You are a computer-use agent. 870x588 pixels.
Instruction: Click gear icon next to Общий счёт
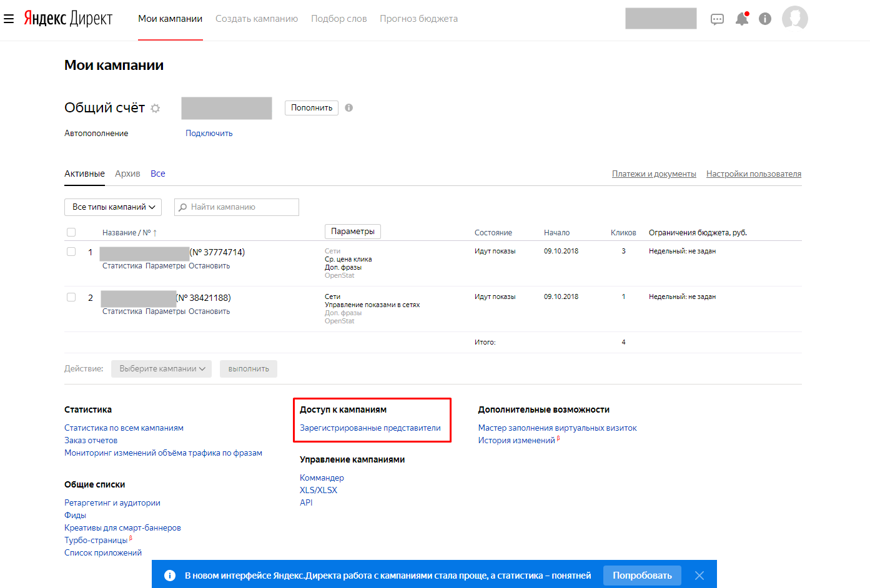(x=156, y=108)
